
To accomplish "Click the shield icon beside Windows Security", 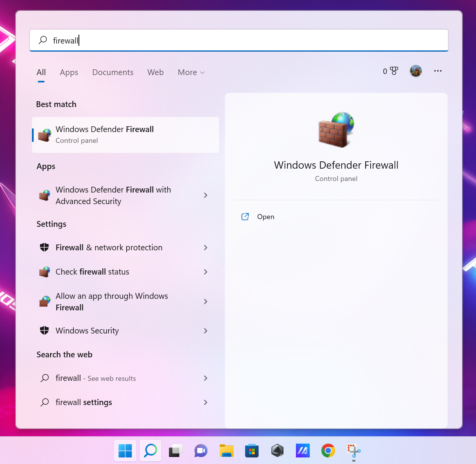I will coord(45,330).
